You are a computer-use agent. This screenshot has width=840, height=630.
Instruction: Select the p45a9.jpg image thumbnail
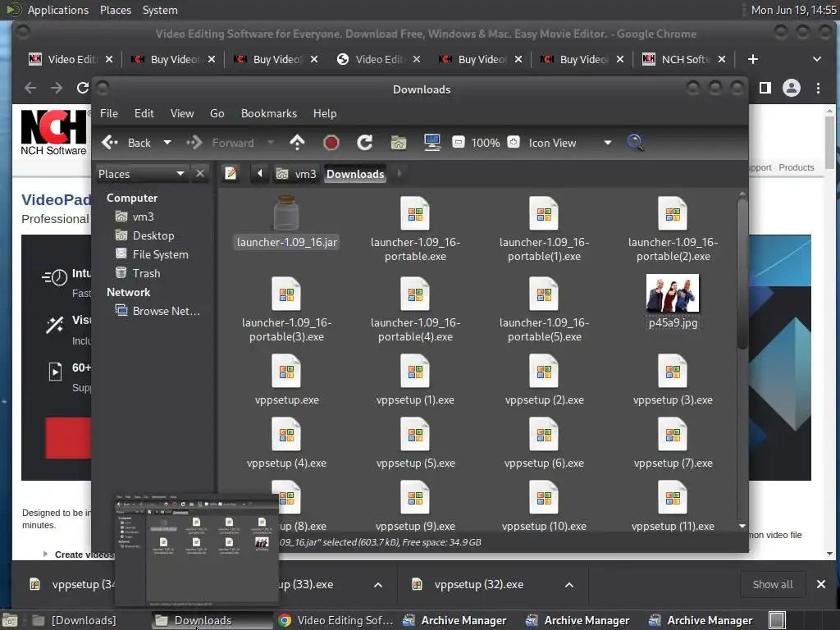pyautogui.click(x=673, y=293)
